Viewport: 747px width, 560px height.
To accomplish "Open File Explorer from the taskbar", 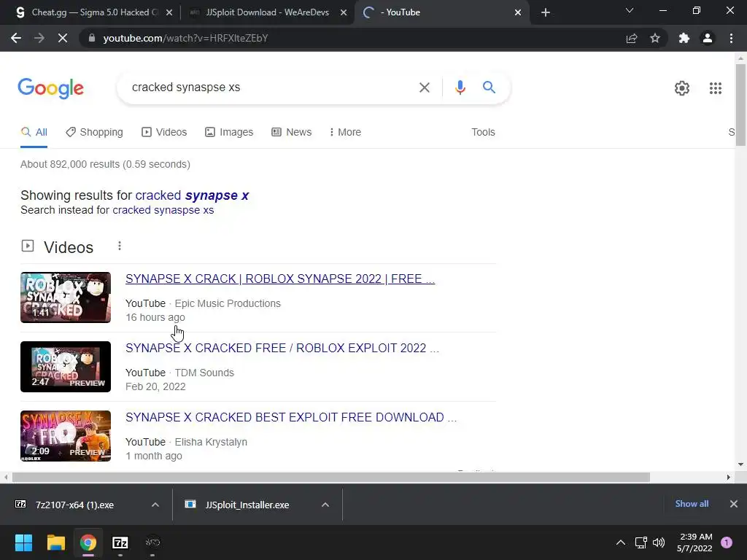I will point(55,542).
